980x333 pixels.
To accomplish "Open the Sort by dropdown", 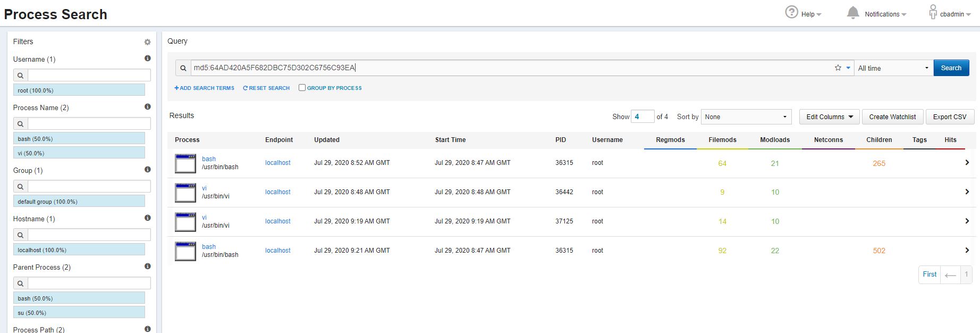I will pos(746,117).
